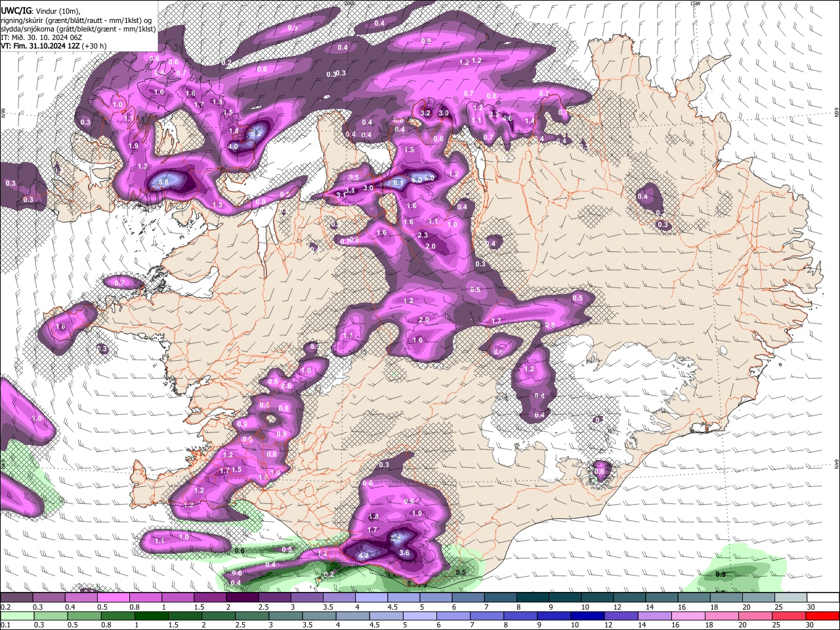Click the '66N' latitude label on the right edge

[836, 114]
